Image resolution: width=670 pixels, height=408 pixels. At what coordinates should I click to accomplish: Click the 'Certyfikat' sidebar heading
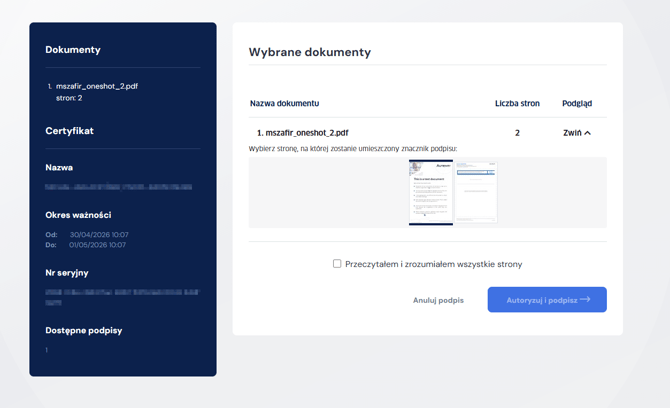[x=69, y=131]
